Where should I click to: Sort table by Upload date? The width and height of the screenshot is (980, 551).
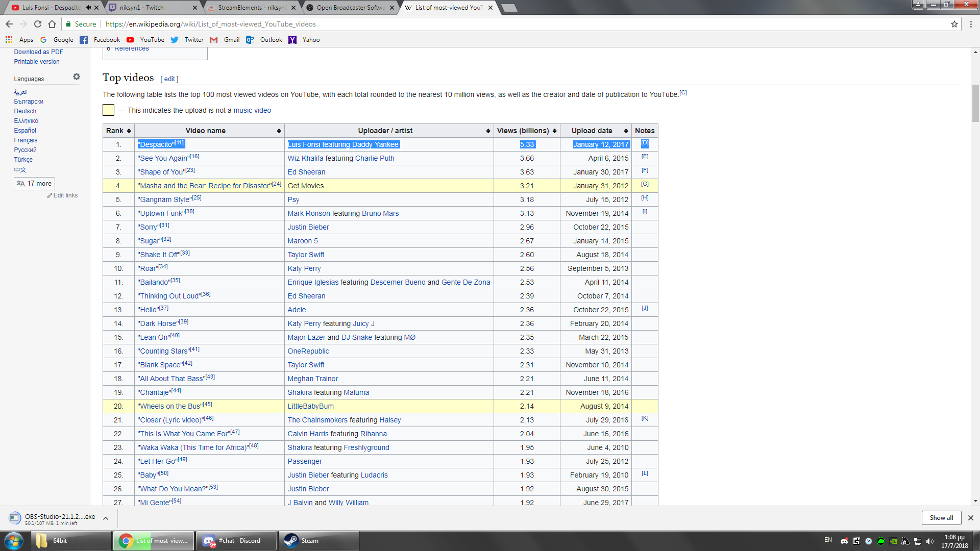626,131
